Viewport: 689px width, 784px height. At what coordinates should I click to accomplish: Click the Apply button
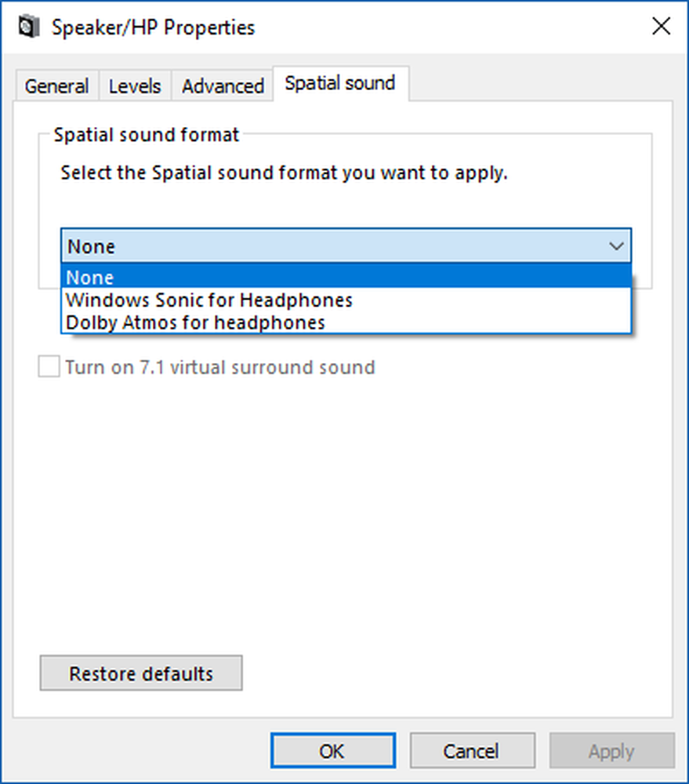(x=611, y=750)
